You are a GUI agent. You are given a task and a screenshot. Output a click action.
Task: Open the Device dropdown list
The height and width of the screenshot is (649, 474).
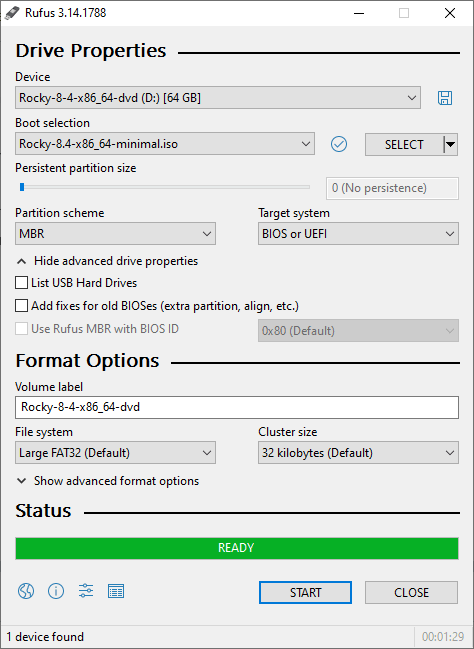point(218,98)
